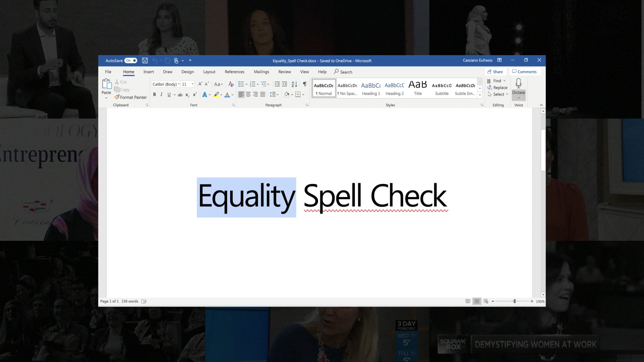The height and width of the screenshot is (362, 644).
Task: Show paragraph marks with pilcrow icon
Action: click(305, 84)
